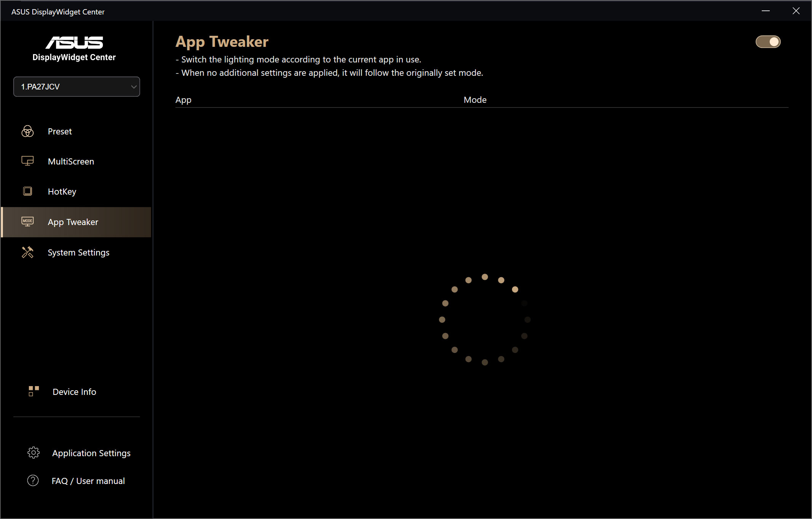Screen dimensions: 812x519
Task: Click the Device Info squares icon
Action: (x=34, y=391)
